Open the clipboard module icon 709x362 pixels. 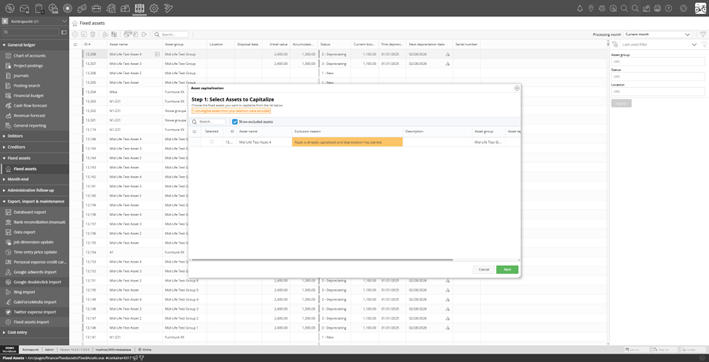[39, 8]
